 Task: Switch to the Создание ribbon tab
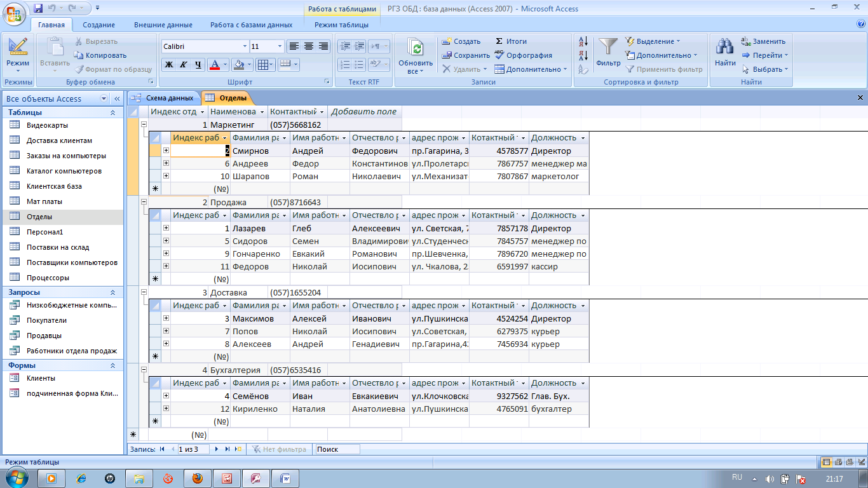(x=98, y=25)
